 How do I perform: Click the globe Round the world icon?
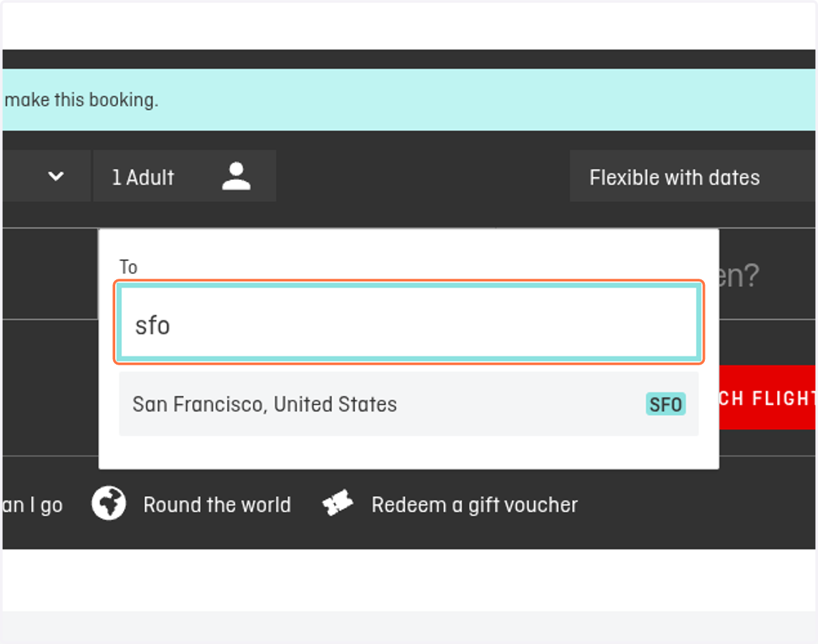[x=109, y=504]
